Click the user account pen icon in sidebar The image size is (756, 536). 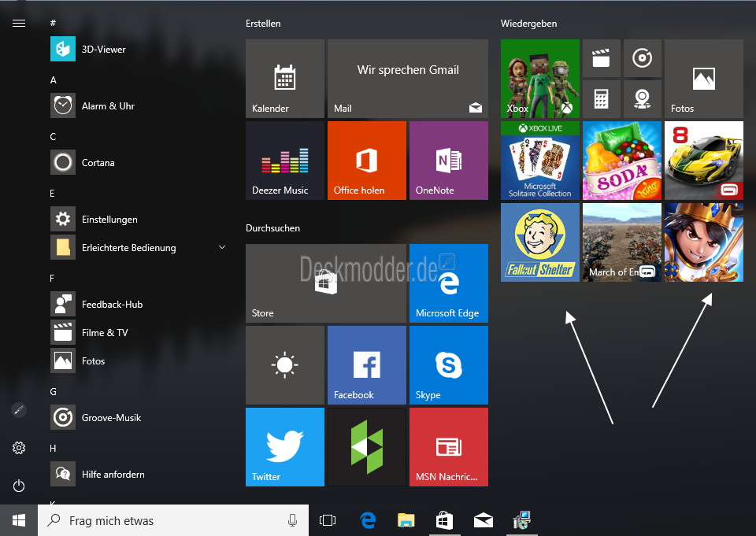19,410
